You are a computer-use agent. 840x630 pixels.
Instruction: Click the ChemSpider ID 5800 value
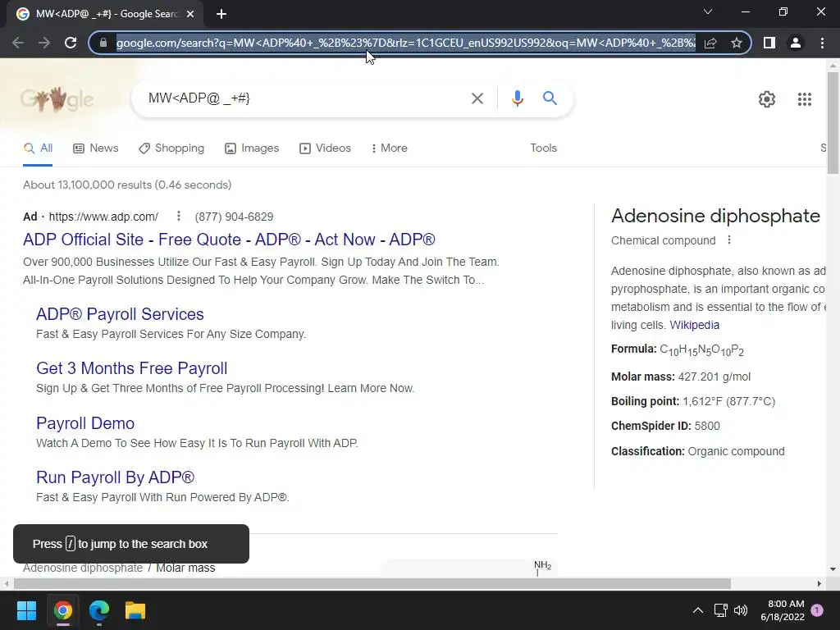pos(707,426)
